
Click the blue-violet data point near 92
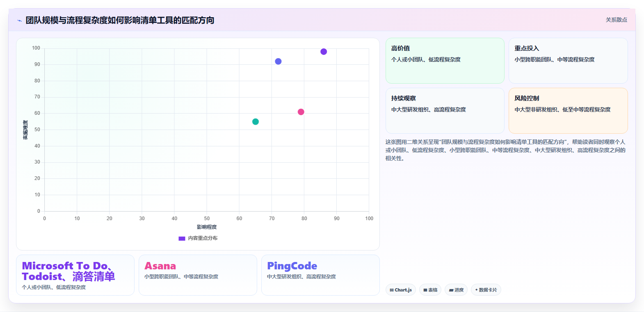pos(278,61)
